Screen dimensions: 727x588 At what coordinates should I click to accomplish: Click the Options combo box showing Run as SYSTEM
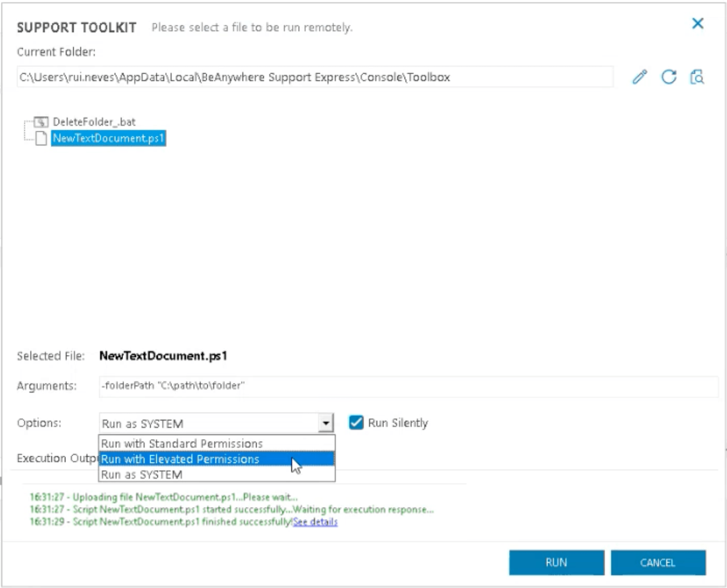click(216, 424)
